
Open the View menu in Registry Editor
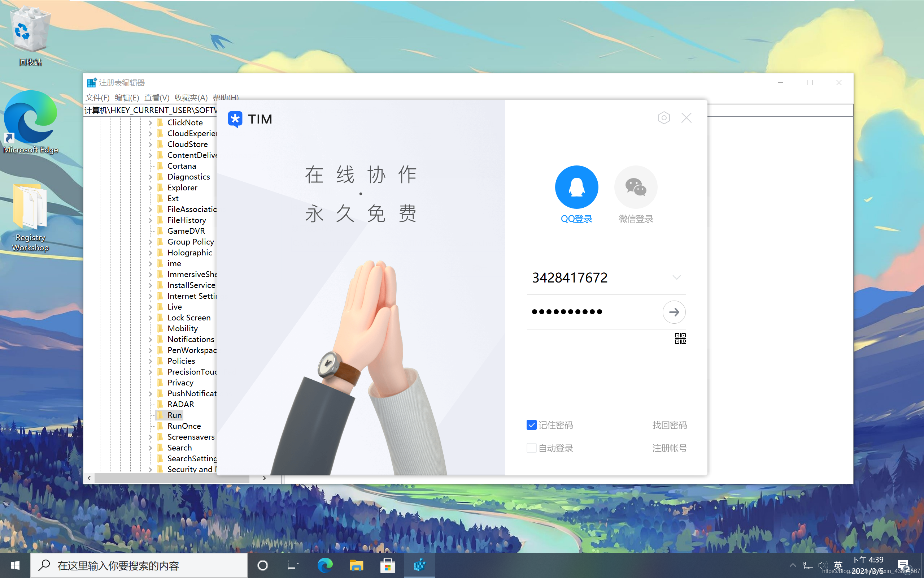[157, 98]
